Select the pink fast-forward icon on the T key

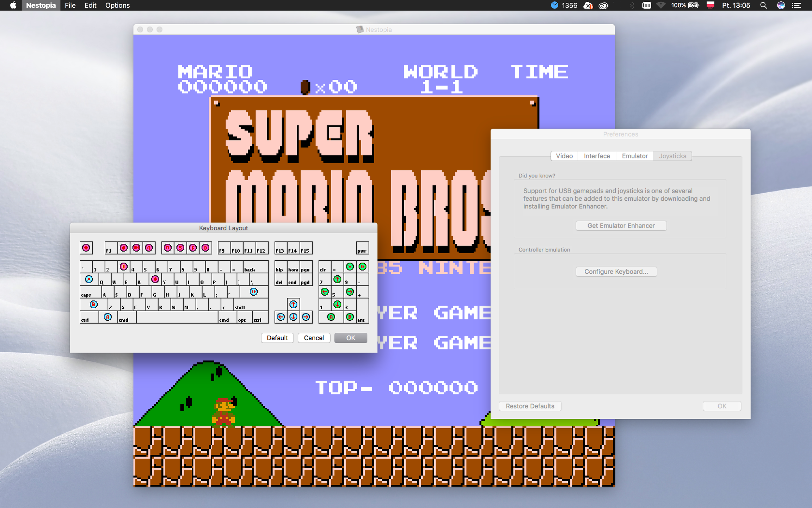click(155, 279)
